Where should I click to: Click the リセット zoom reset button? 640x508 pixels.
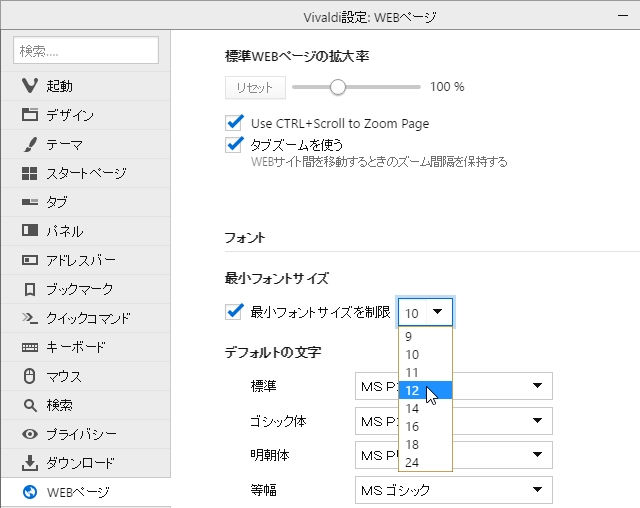click(255, 87)
